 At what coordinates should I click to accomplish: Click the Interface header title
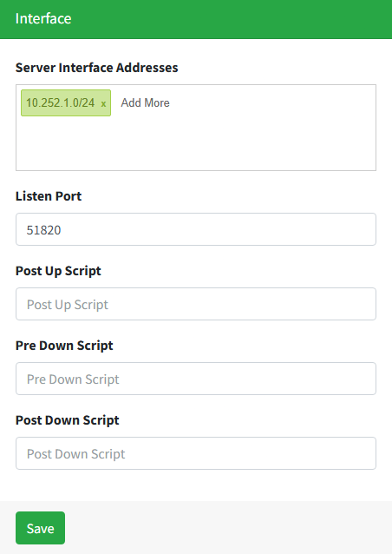pyautogui.click(x=43, y=18)
